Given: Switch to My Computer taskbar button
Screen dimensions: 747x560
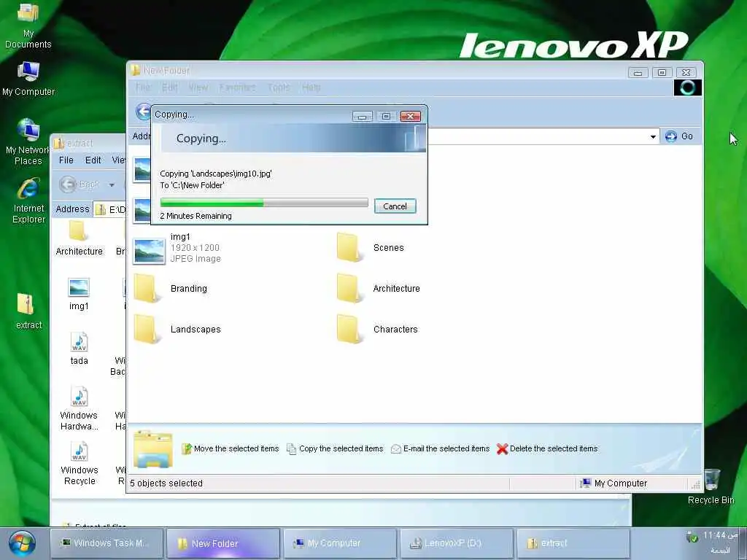Looking at the screenshot, I should (340, 542).
